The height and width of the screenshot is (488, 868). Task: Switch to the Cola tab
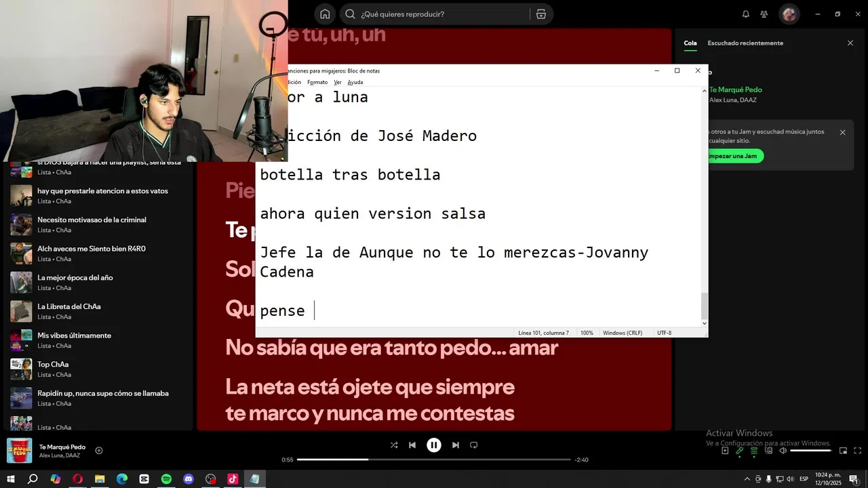[x=690, y=43]
